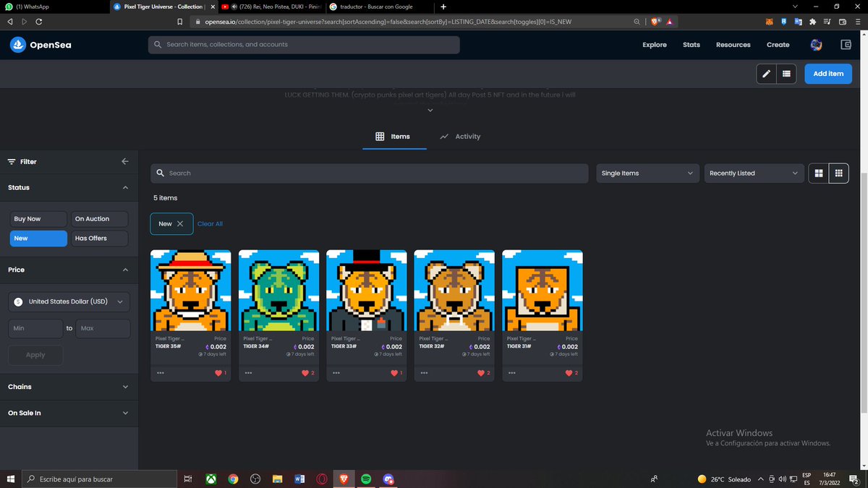868x488 pixels.
Task: Open the Resources menu
Action: [733, 45]
